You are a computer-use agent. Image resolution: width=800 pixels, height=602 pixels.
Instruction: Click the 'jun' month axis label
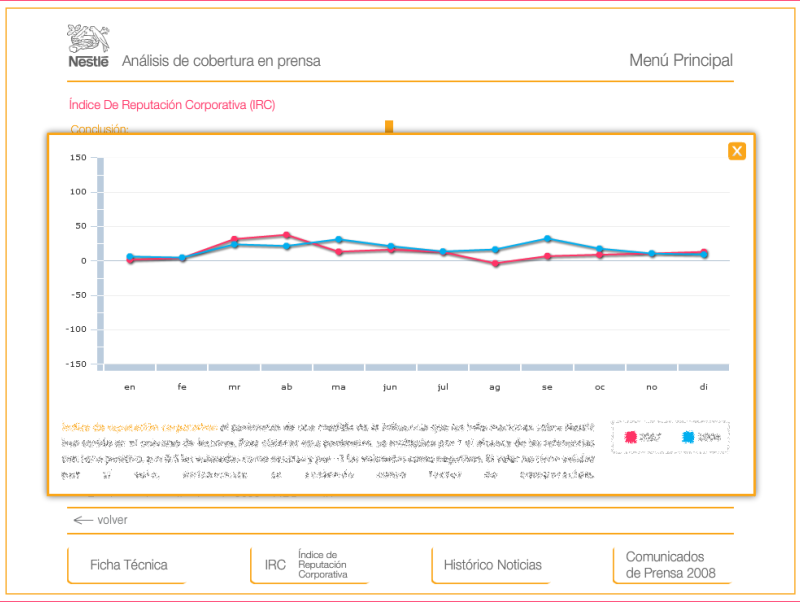click(x=390, y=387)
